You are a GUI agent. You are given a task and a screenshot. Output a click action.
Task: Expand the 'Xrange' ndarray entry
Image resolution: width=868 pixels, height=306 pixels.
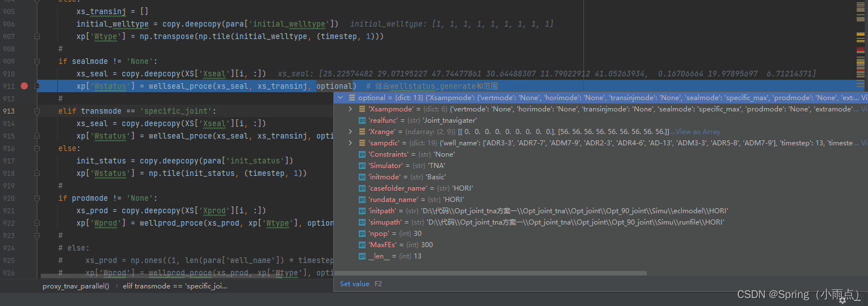tap(351, 132)
